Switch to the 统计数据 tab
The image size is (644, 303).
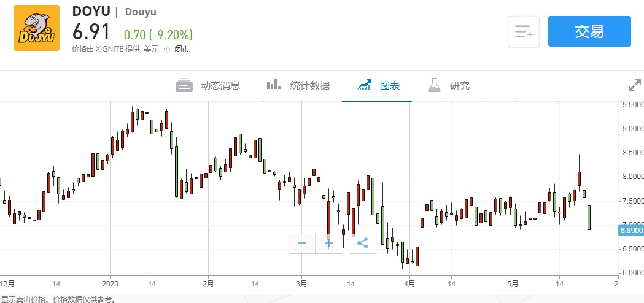coord(298,85)
